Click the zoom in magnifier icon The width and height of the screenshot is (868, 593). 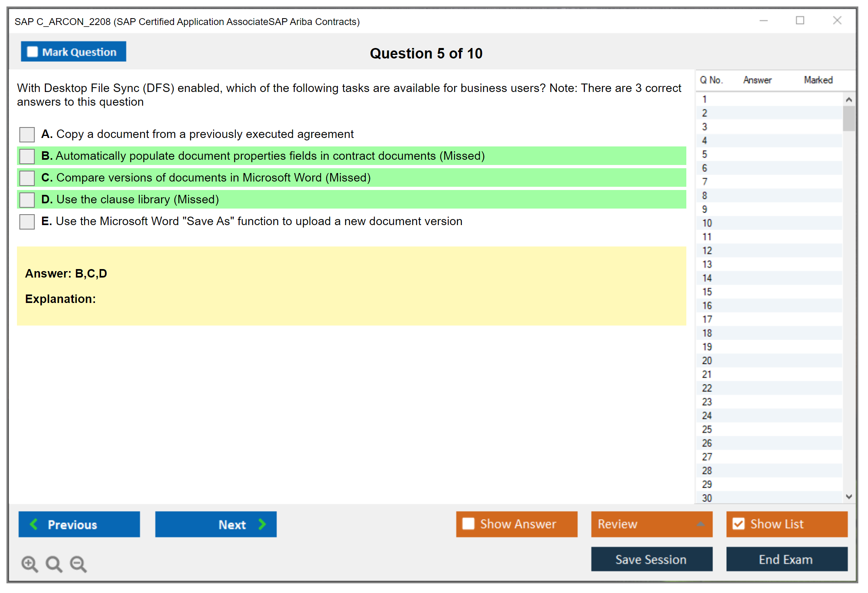29,564
